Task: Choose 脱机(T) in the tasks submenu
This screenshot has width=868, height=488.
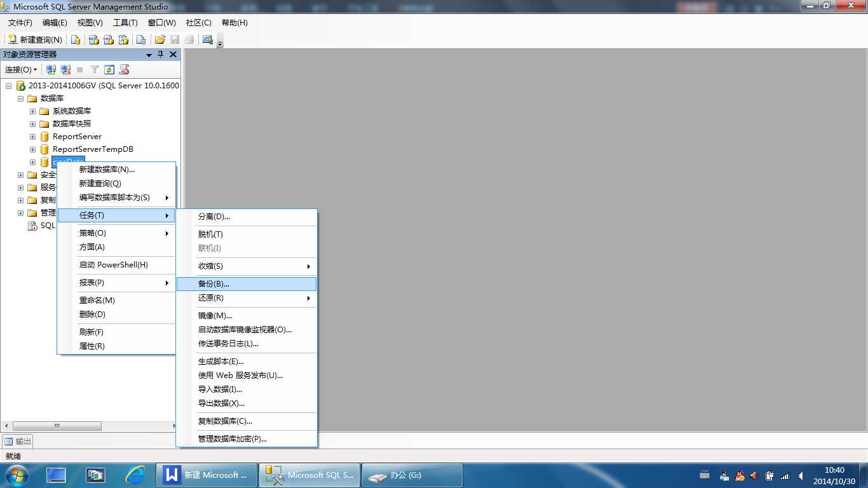Action: point(247,234)
